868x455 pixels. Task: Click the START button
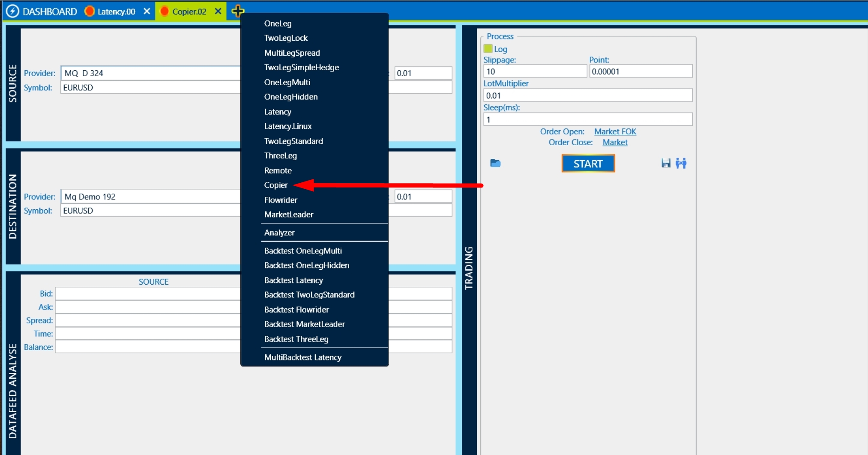(588, 164)
